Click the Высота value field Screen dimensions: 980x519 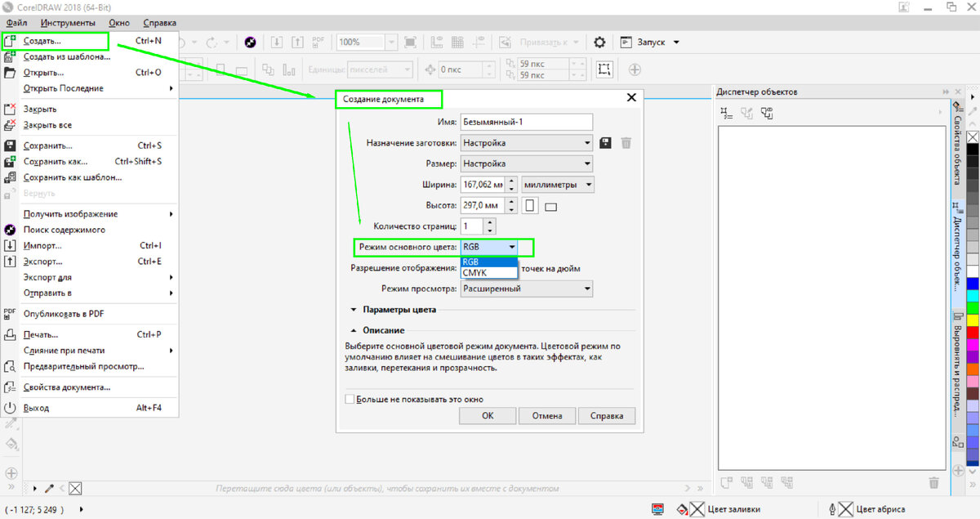coord(483,205)
